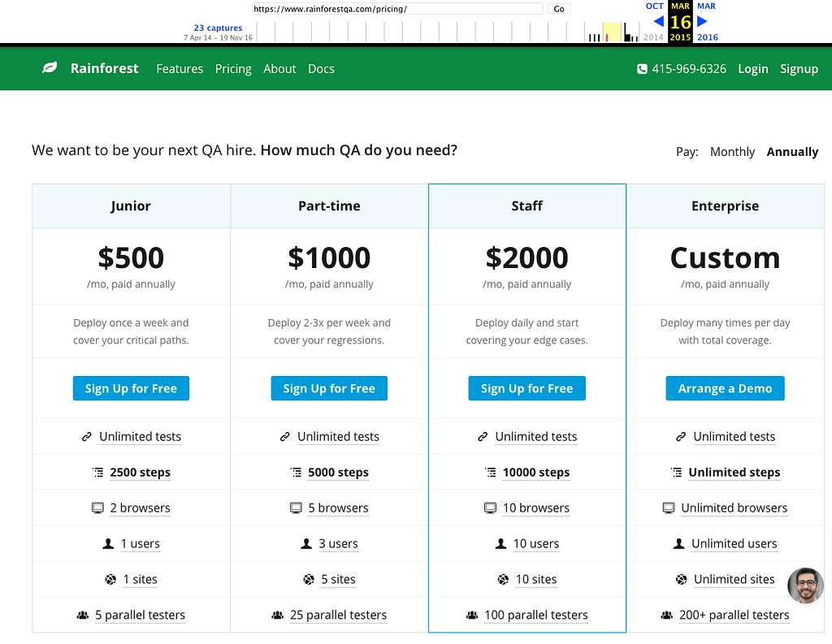Switch billing to Monthly

[732, 152]
